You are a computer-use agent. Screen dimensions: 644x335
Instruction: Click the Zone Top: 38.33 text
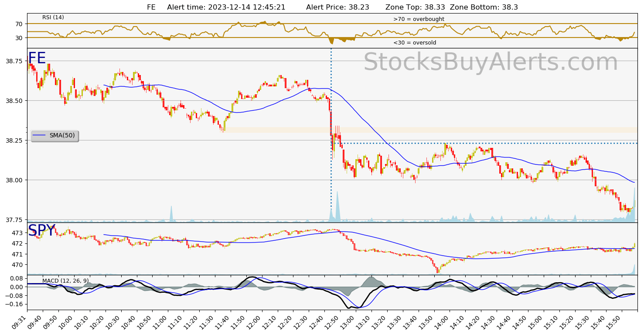(416, 7)
